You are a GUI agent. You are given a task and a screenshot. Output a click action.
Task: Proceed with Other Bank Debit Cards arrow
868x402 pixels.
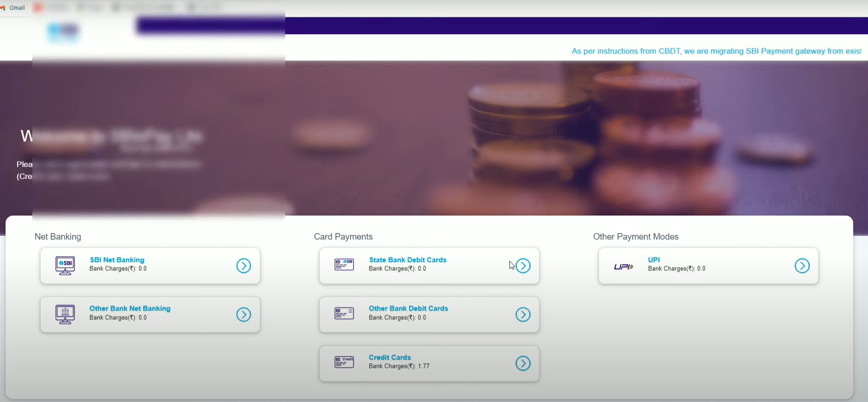coord(523,315)
